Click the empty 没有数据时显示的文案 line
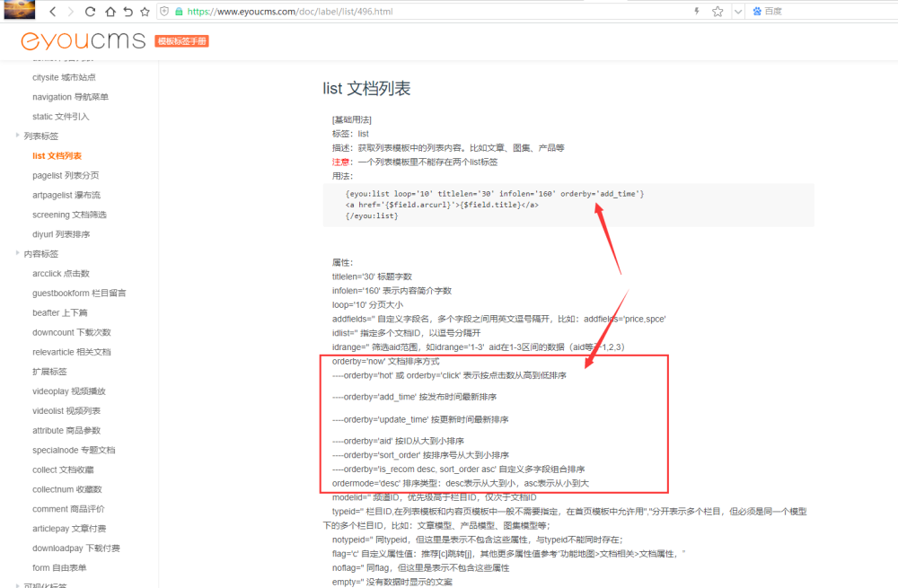Viewport: 898px width, 588px height. tap(392, 582)
